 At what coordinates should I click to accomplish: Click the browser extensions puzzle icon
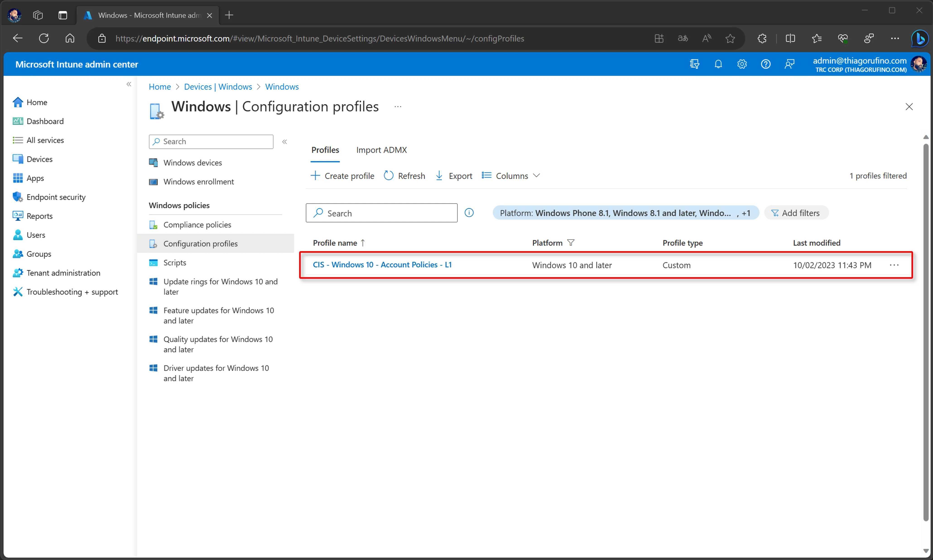(x=762, y=38)
